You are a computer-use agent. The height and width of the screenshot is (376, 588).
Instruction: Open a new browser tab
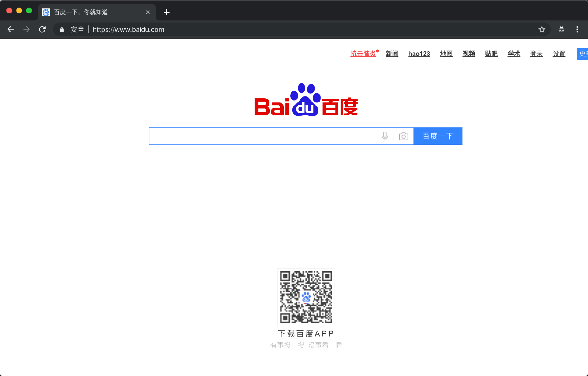click(x=166, y=12)
